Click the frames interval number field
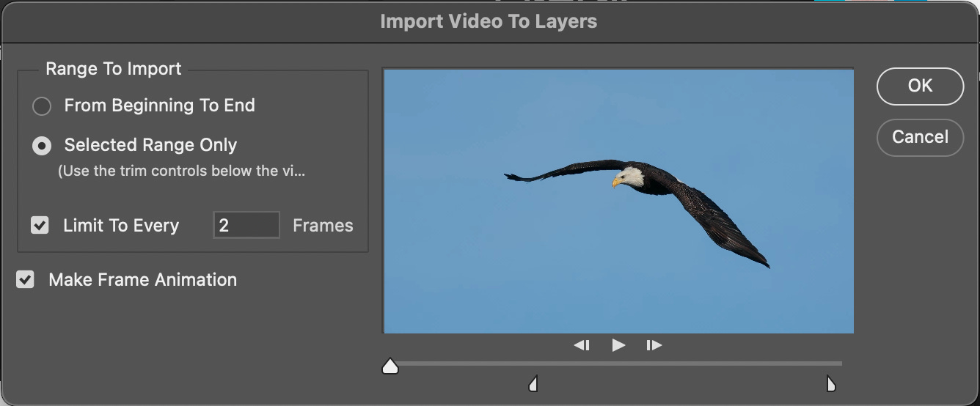Screen dimensions: 980x406 pos(246,225)
